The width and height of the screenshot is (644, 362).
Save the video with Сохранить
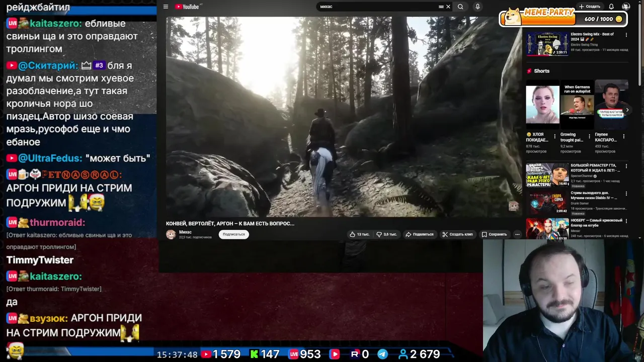494,234
